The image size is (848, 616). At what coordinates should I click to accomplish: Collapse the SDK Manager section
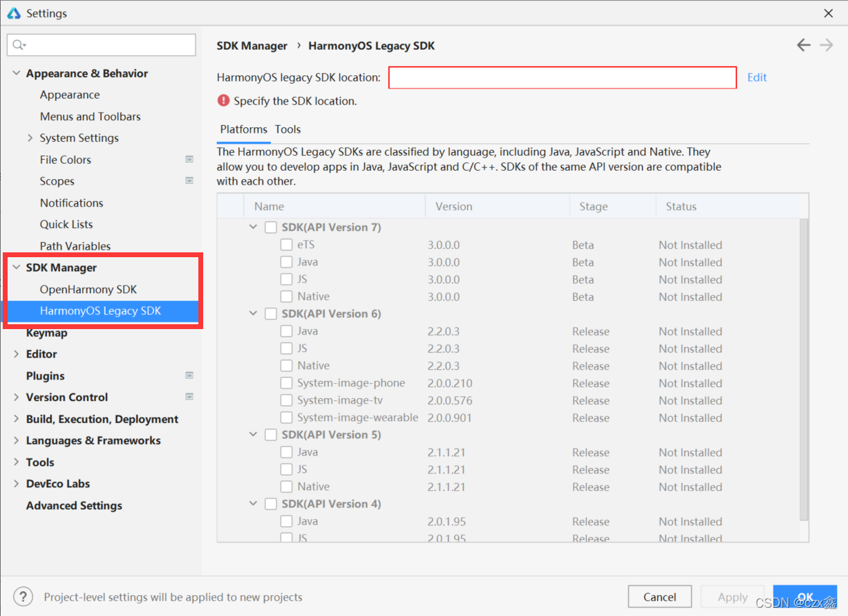click(17, 268)
